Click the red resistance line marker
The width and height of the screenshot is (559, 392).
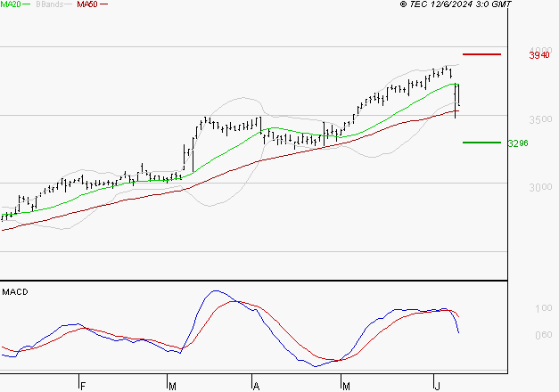click(481, 54)
